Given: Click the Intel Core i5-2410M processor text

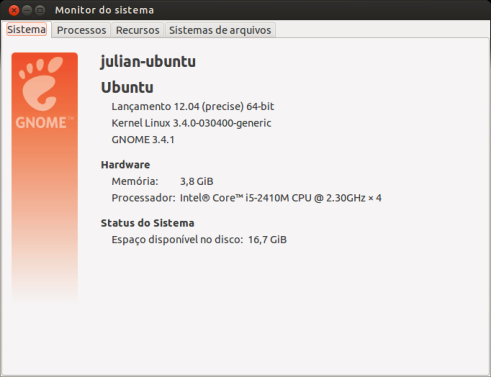Looking at the screenshot, I should (x=281, y=198).
